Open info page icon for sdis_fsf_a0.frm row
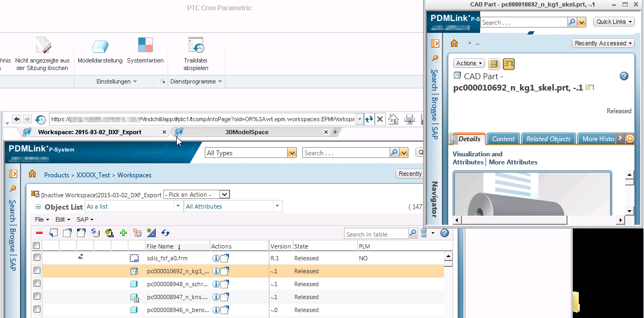Screen dimensions: 644x318 coord(216,258)
